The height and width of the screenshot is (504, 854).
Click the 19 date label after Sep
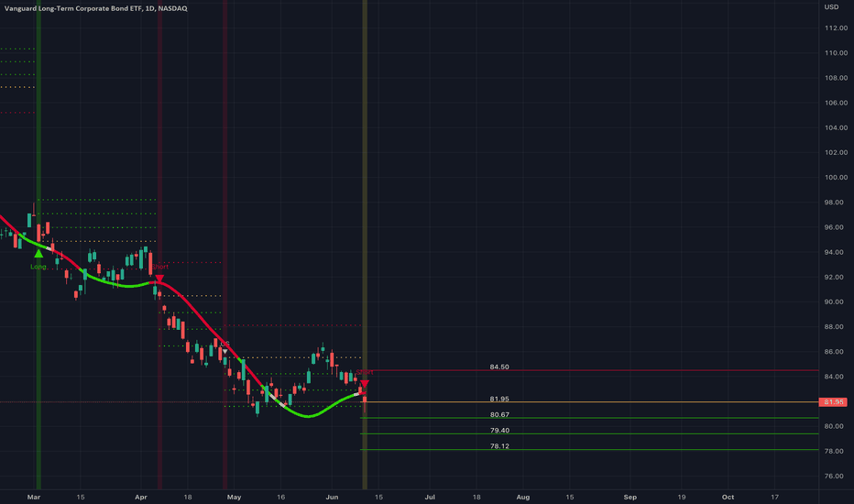coord(682,497)
